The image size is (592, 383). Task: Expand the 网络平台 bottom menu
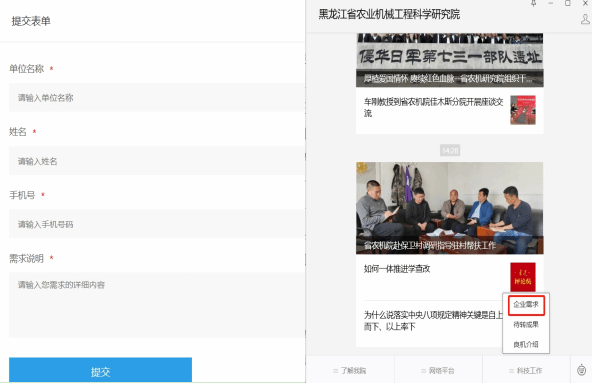pyautogui.click(x=438, y=371)
